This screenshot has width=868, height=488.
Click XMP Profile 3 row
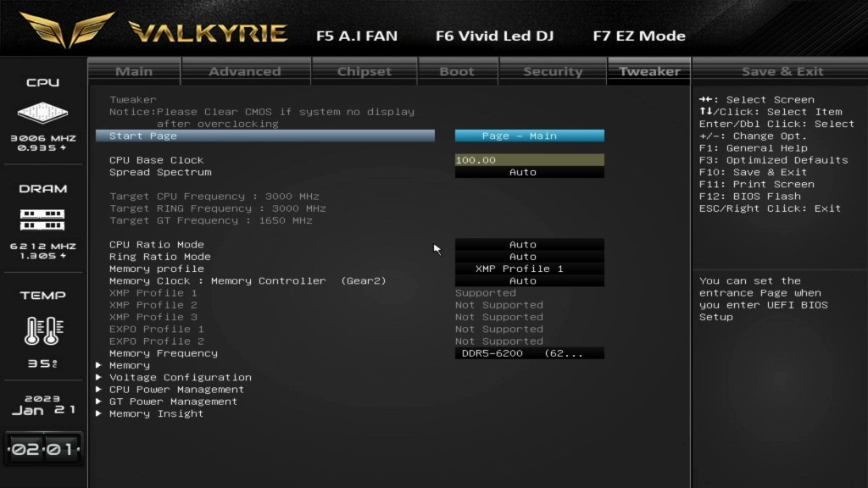point(326,318)
